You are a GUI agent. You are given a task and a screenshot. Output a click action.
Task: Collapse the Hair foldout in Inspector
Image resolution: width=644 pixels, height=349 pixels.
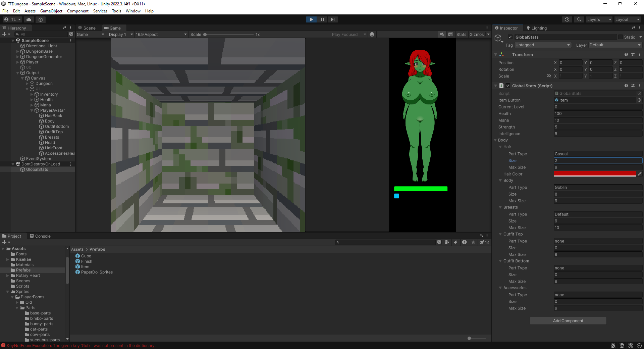pyautogui.click(x=500, y=147)
